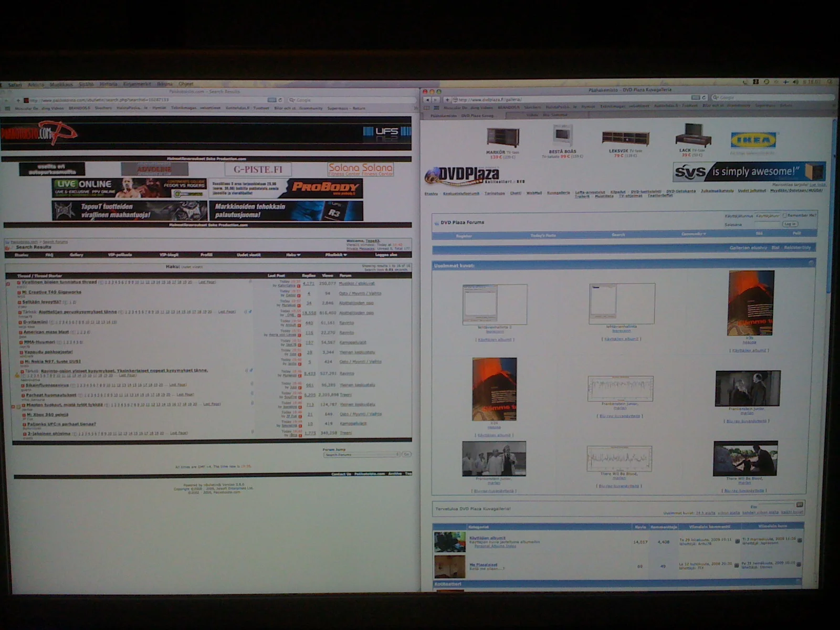The width and height of the screenshot is (840, 630).
Task: Click the reload button in the Pakkotoisto window
Action: [280, 100]
